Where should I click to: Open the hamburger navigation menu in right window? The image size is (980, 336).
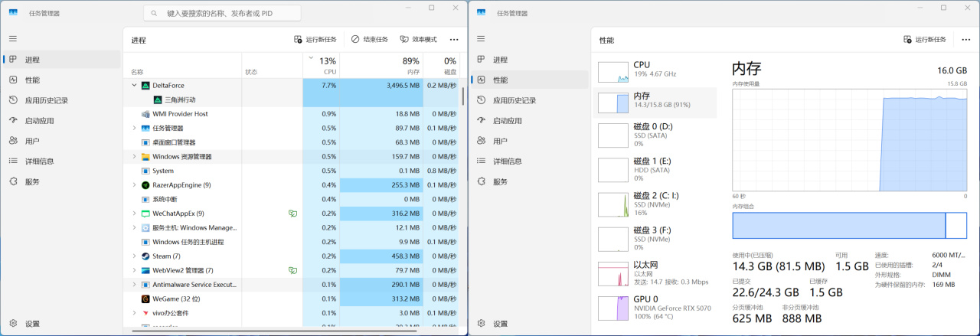(481, 38)
